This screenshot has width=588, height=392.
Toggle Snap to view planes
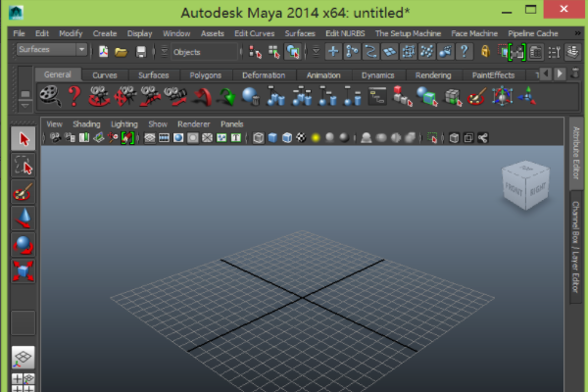[x=389, y=51]
